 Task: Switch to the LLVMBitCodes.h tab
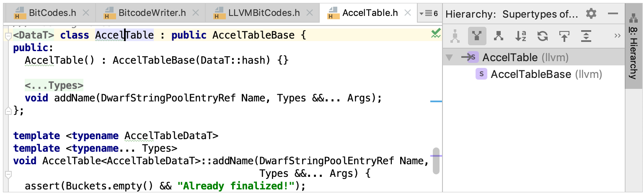click(x=264, y=13)
